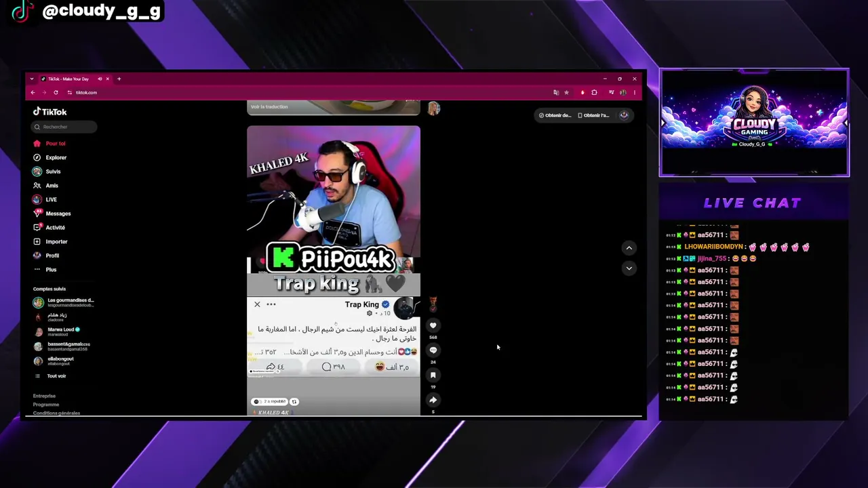Mute the TikTok tab audio icon
868x488 pixels.
tap(100, 79)
